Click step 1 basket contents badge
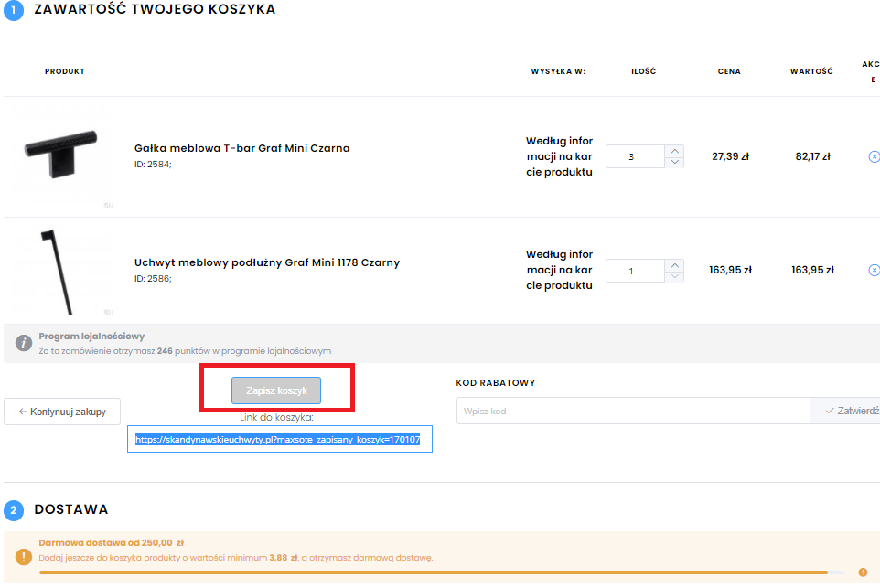 pos(14,10)
